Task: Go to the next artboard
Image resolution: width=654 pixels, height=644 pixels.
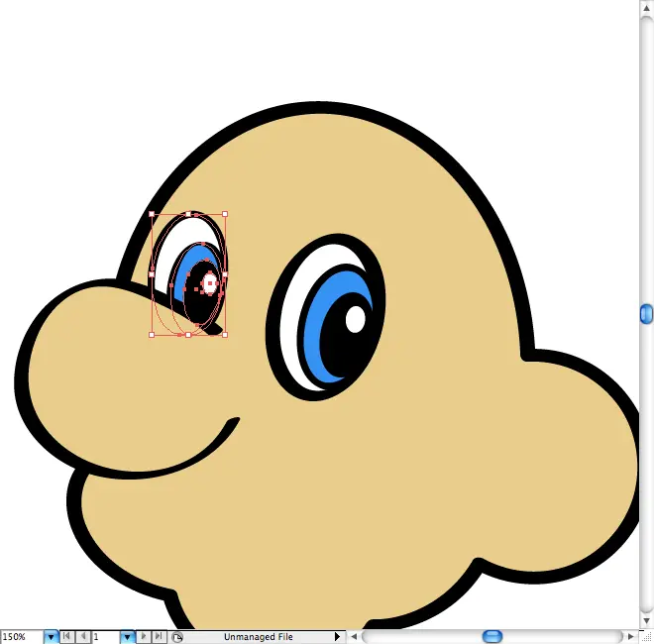Action: (145, 637)
